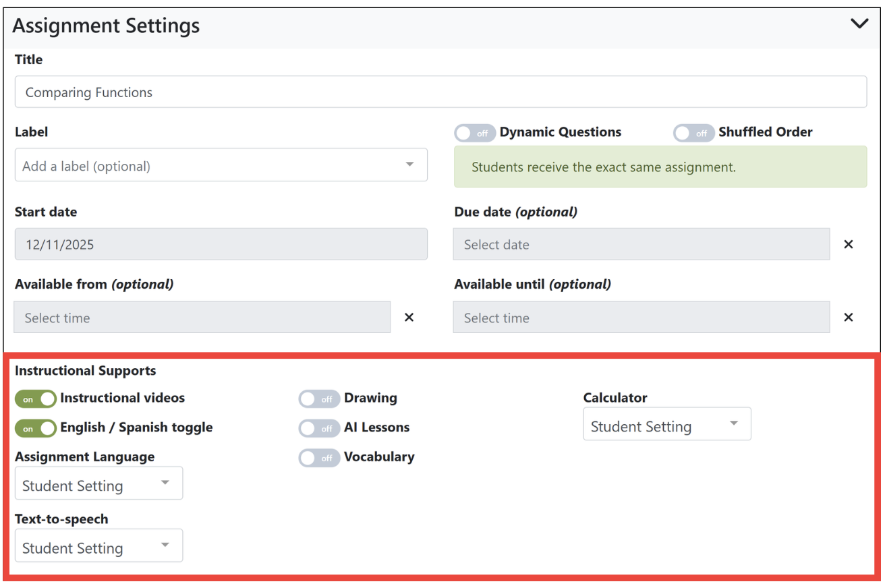This screenshot has height=588, width=885.
Task: Enable the Drawing toggle
Action: [x=319, y=399]
